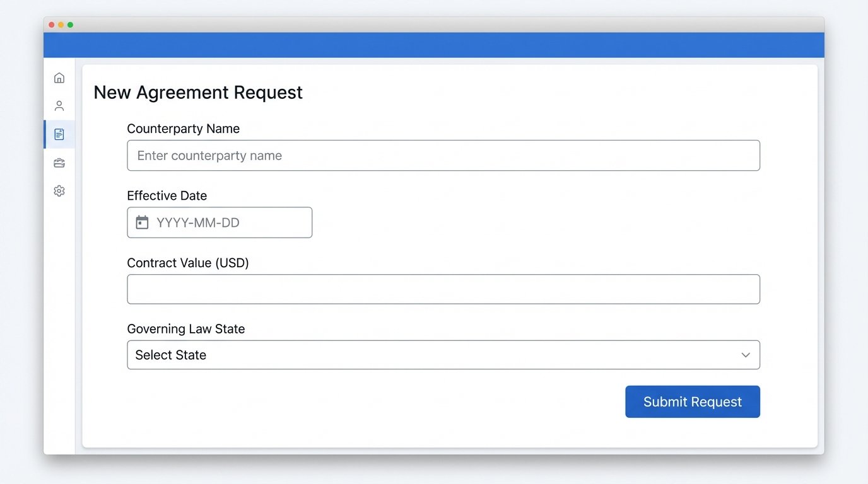Open the settings gear icon in sidebar
Screen dimensions: 868x484
[x=59, y=191]
